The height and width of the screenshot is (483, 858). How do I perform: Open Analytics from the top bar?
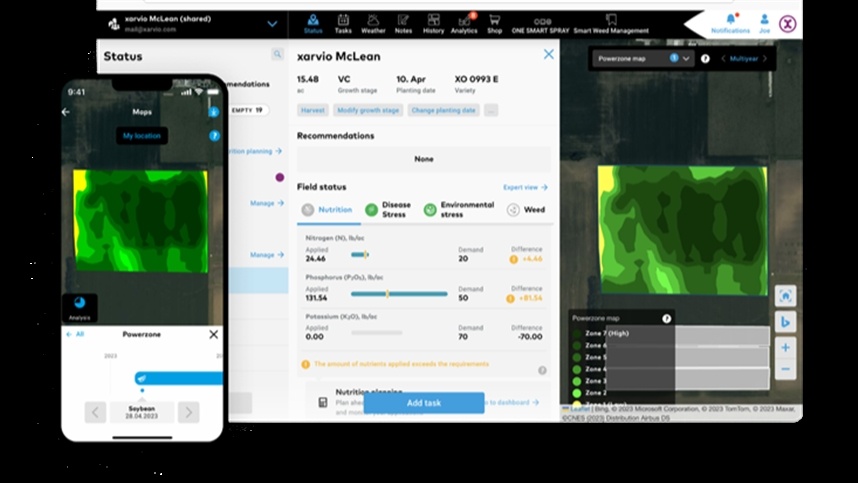click(x=464, y=23)
